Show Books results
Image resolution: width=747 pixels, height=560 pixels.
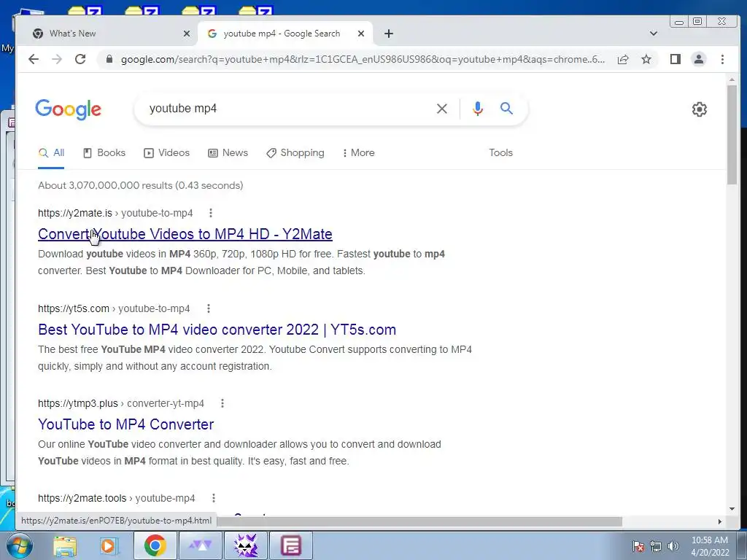point(104,153)
